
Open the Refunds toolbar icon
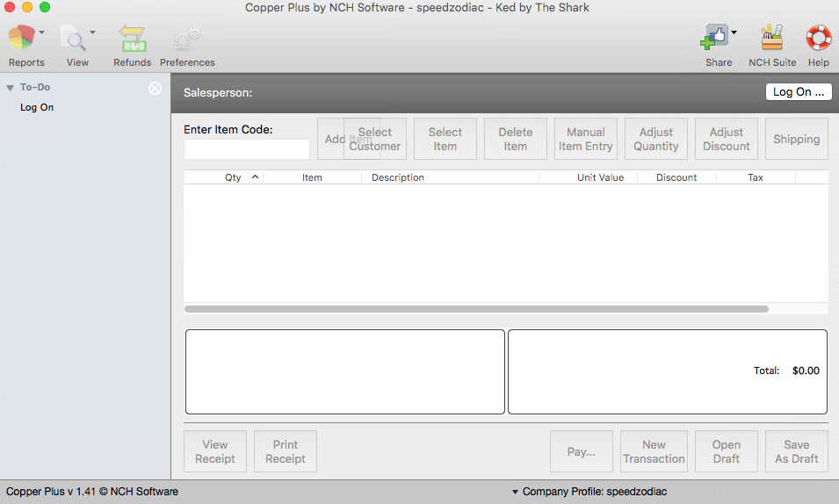click(x=132, y=38)
